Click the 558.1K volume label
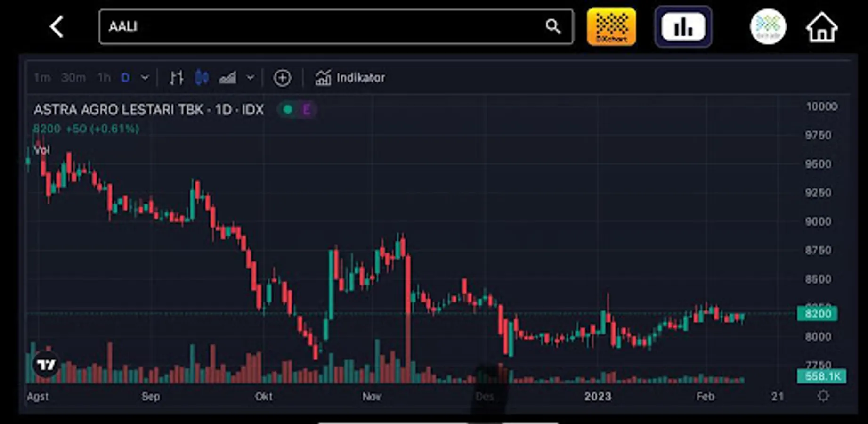This screenshot has height=424, width=868. coord(821,376)
